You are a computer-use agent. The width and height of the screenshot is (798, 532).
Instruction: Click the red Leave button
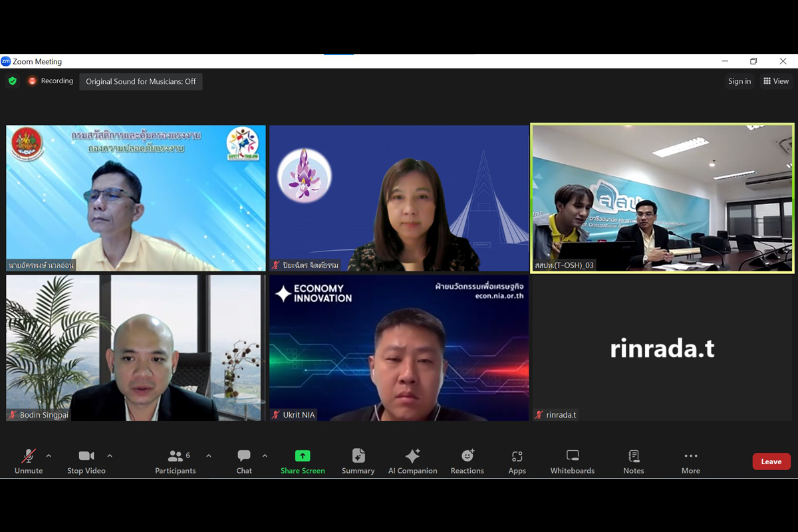pos(771,462)
